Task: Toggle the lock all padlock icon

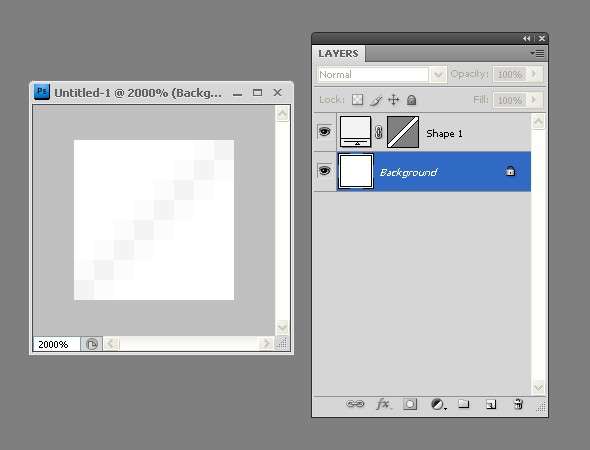Action: pyautogui.click(x=412, y=100)
